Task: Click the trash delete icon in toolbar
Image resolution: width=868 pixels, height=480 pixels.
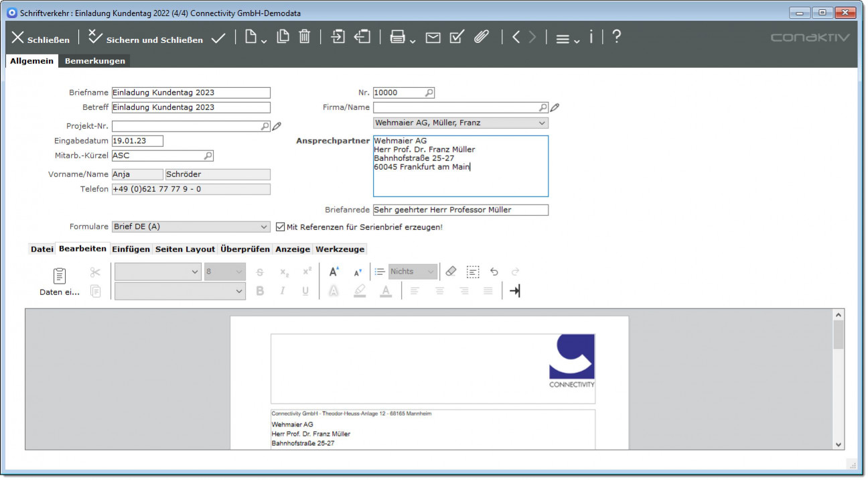Action: click(x=304, y=38)
